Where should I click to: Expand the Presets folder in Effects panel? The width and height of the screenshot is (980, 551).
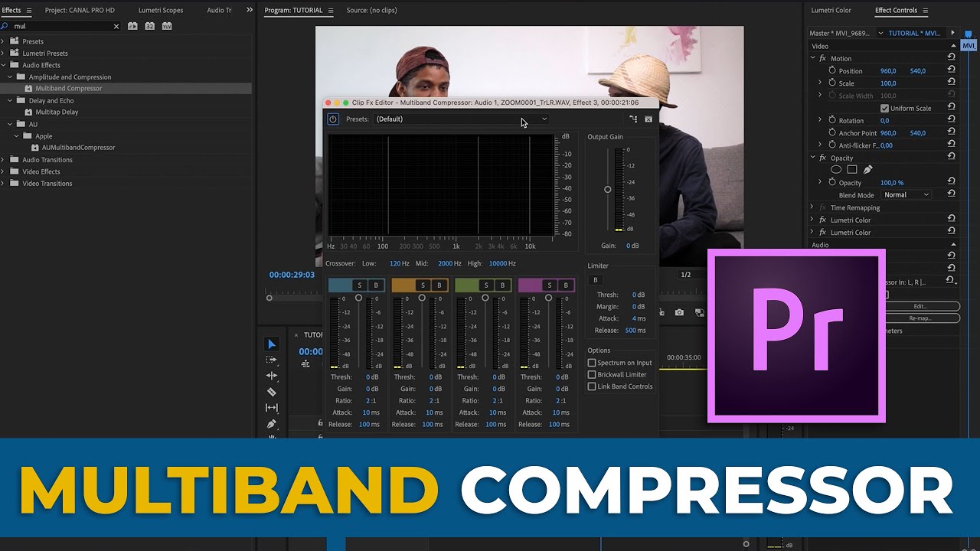pos(3,41)
